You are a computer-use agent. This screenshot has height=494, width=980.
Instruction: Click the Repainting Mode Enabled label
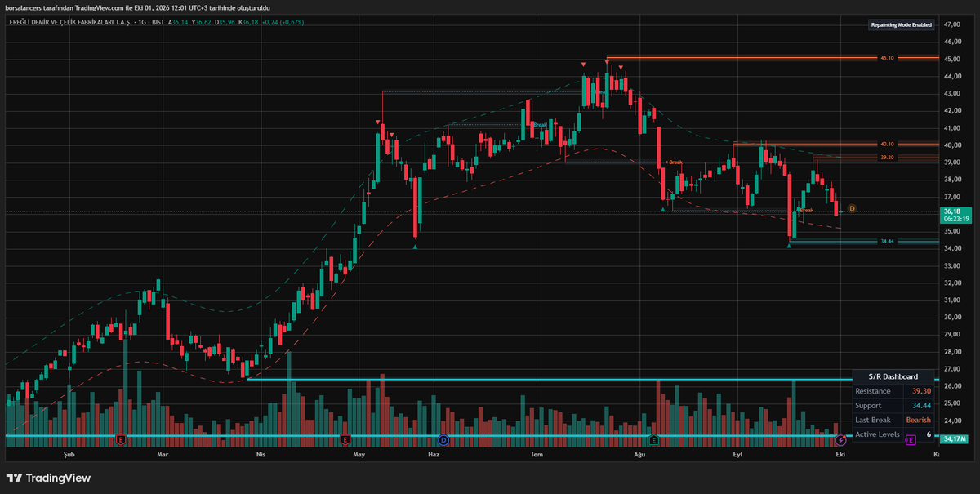(902, 24)
